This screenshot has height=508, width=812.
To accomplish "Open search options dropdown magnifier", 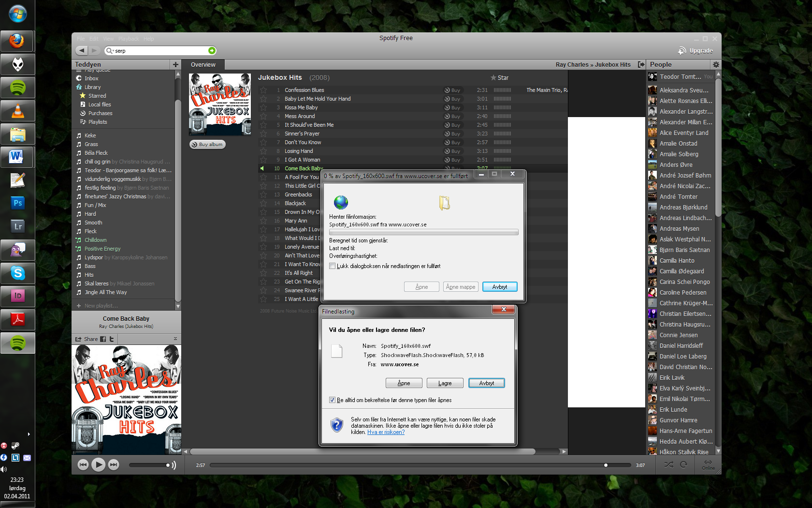I will pos(109,50).
